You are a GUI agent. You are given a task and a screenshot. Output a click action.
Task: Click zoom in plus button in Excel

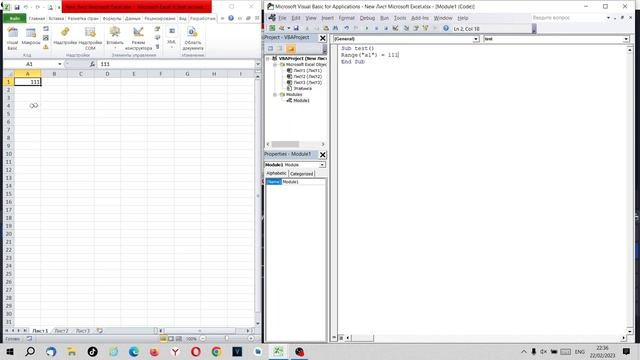coord(251,338)
